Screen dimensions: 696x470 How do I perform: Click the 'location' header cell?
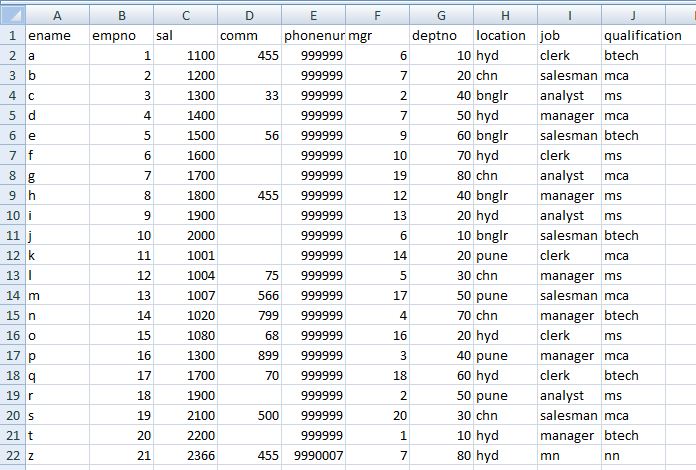[505, 36]
